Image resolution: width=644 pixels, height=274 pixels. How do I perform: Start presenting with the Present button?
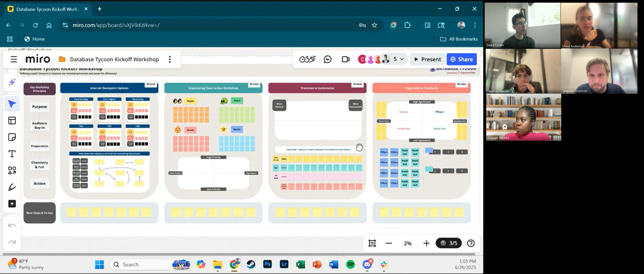[x=427, y=59]
